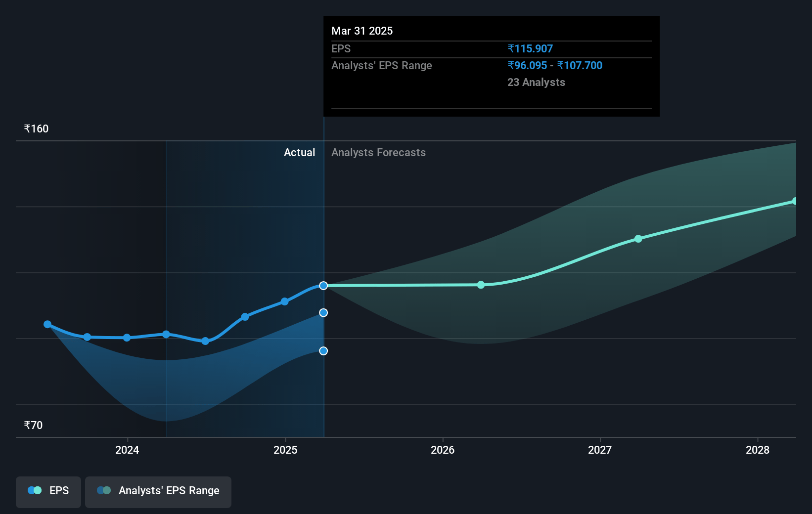The width and height of the screenshot is (812, 514).
Task: Toggle the EPS legend series
Action: [48, 492]
